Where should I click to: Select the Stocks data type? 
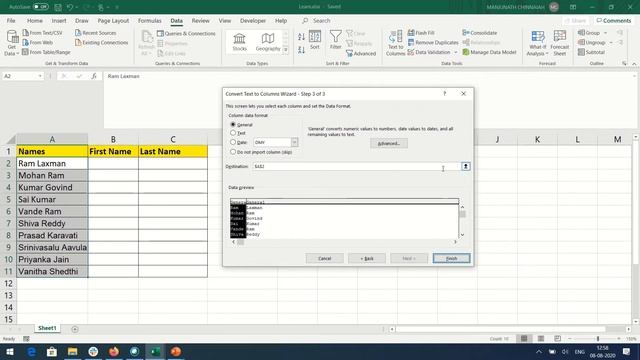coord(240,42)
